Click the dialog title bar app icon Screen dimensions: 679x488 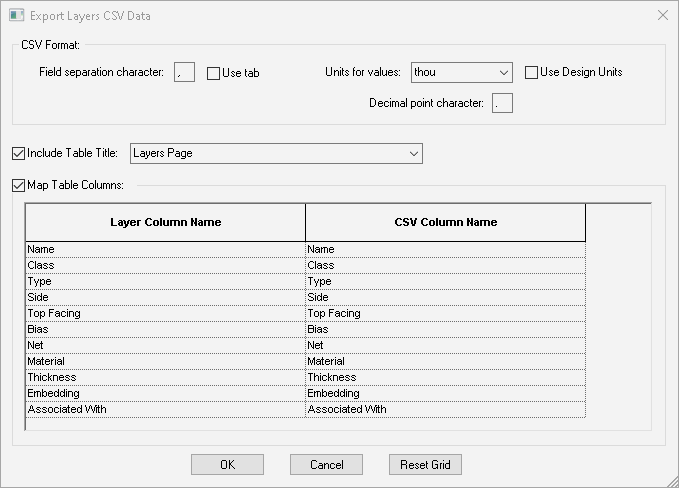[15, 16]
